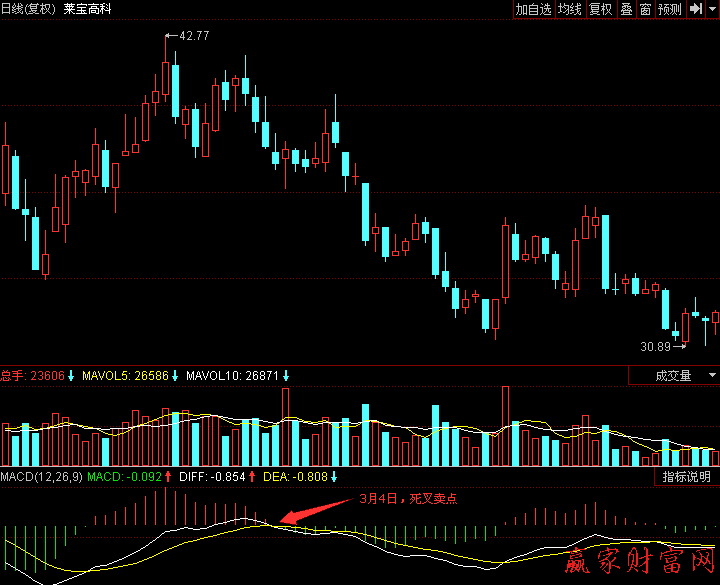Viewport: 720px width, 585px height.
Task: Click the down arrow beside MAVOL10
Action: pos(286,376)
